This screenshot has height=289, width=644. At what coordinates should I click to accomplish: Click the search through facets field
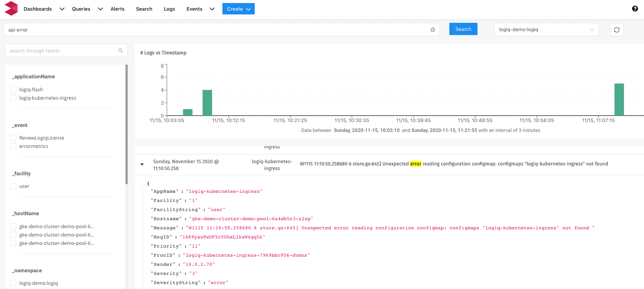[x=66, y=51]
